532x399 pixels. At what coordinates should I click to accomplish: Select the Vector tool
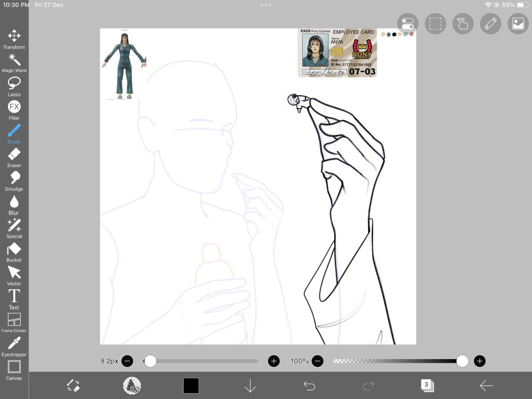point(14,276)
